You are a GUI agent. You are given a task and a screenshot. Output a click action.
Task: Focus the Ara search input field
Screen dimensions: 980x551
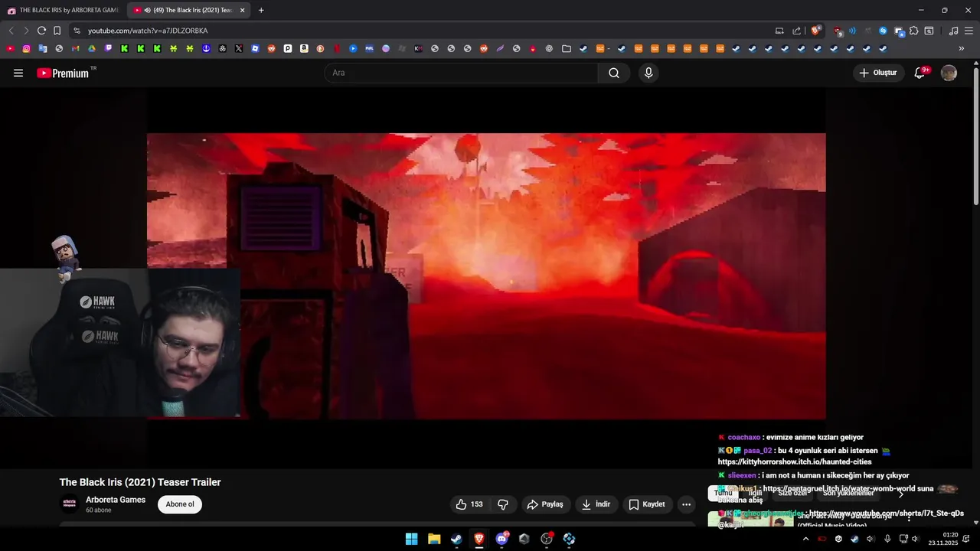pyautogui.click(x=461, y=73)
